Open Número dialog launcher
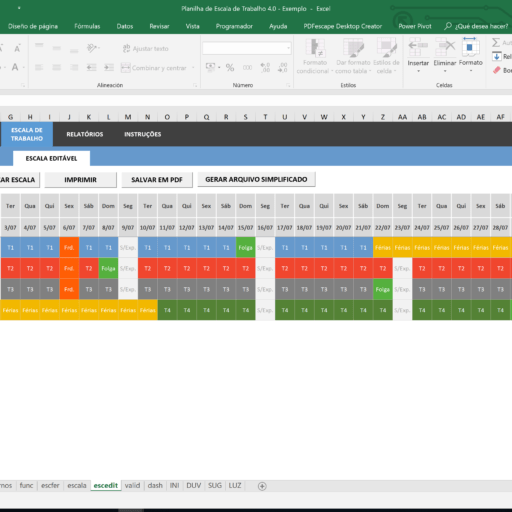The height and width of the screenshot is (512, 512). pos(288,86)
